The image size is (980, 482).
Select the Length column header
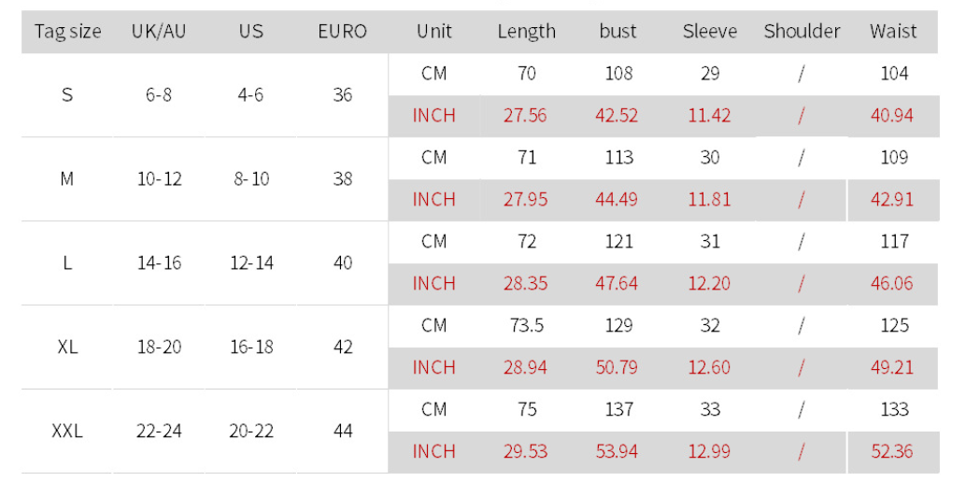[x=526, y=31]
